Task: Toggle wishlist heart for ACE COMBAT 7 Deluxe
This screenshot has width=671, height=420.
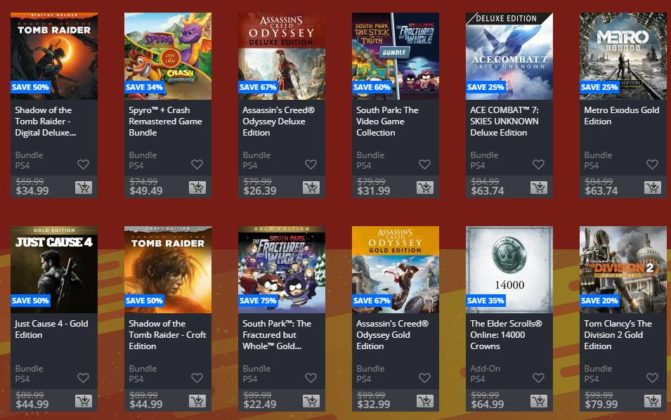Action: [x=538, y=164]
